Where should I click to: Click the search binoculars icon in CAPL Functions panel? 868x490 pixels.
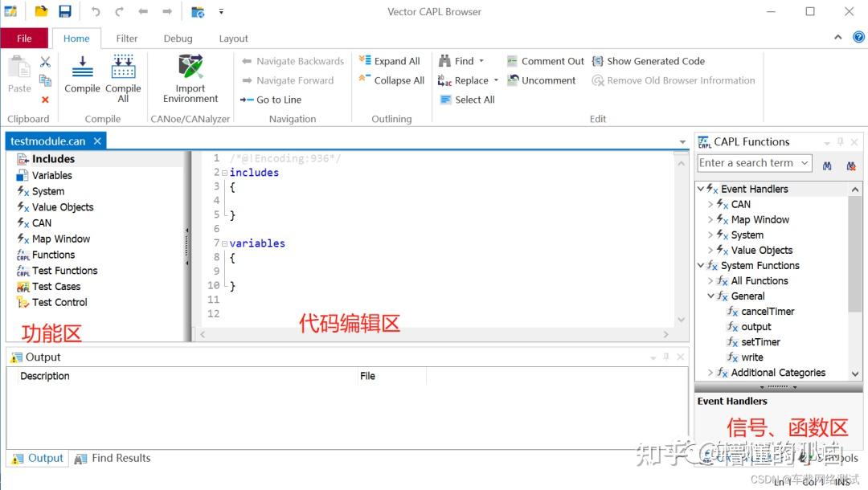(x=827, y=163)
